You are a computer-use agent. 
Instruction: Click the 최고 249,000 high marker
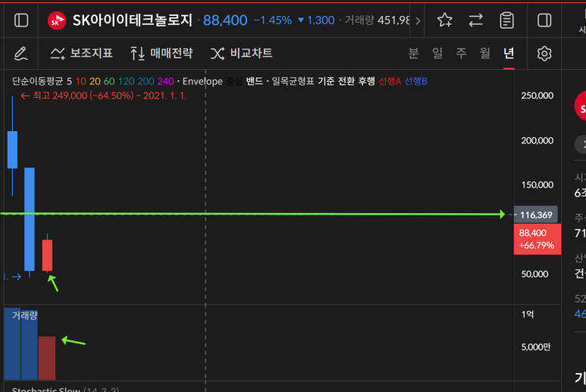pos(104,96)
